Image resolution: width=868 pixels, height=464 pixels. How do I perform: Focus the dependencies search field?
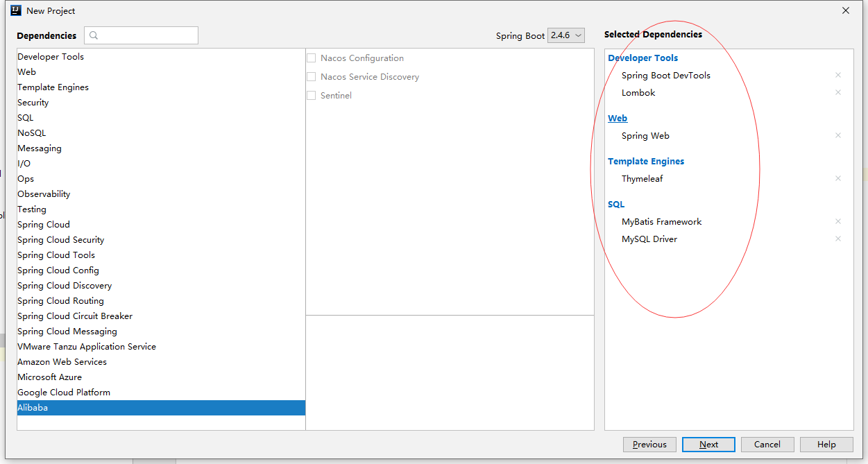141,35
